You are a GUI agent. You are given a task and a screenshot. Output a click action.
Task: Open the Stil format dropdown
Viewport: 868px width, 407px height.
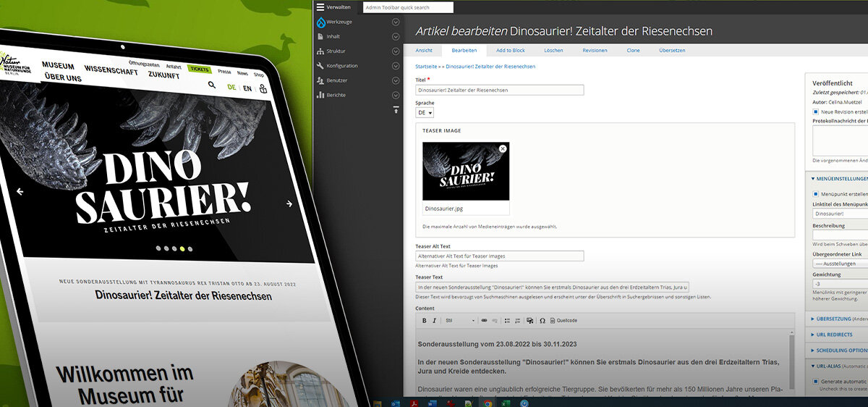[460, 320]
